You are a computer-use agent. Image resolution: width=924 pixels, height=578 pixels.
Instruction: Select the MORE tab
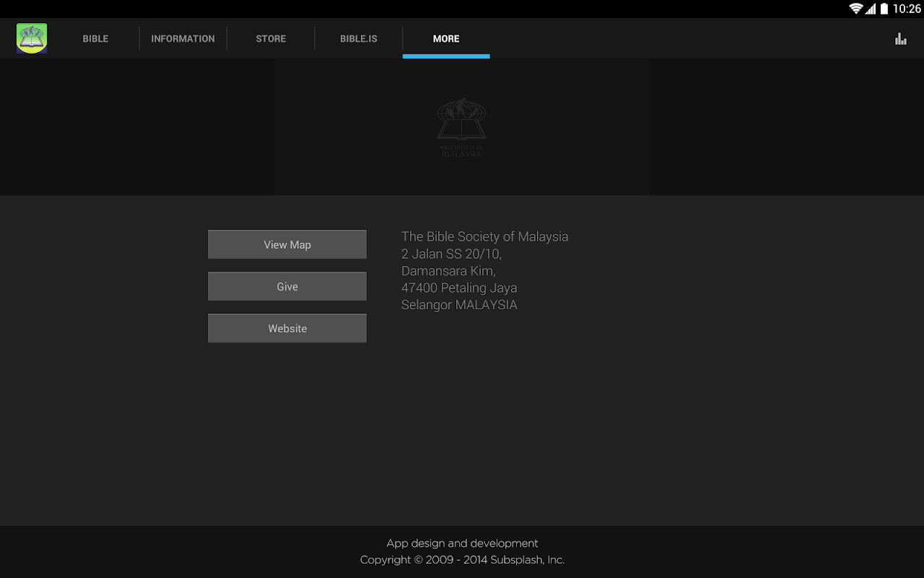446,39
